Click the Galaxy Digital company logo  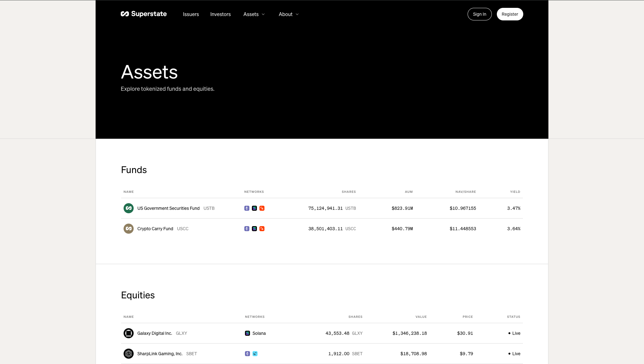click(128, 333)
